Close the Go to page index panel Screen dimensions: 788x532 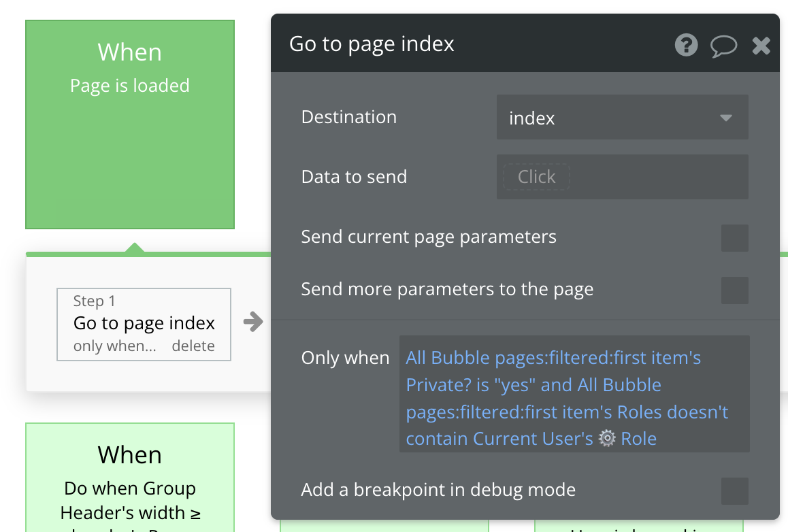(x=761, y=46)
